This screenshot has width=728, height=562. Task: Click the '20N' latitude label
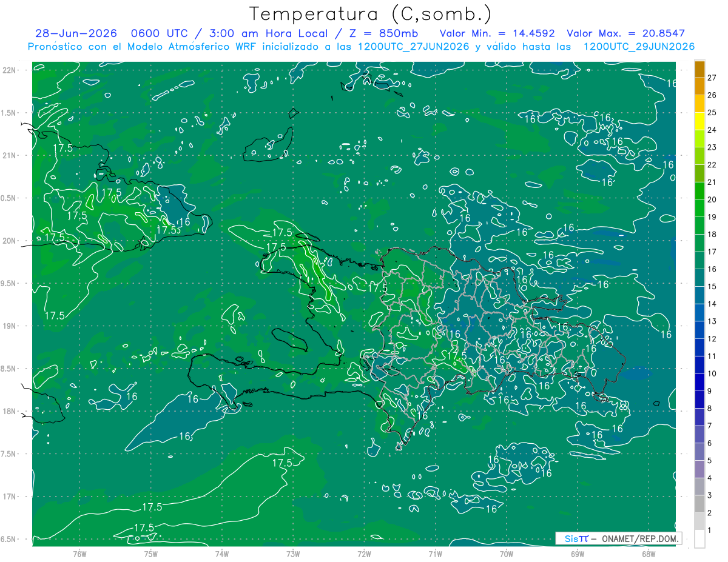pyautogui.click(x=10, y=241)
